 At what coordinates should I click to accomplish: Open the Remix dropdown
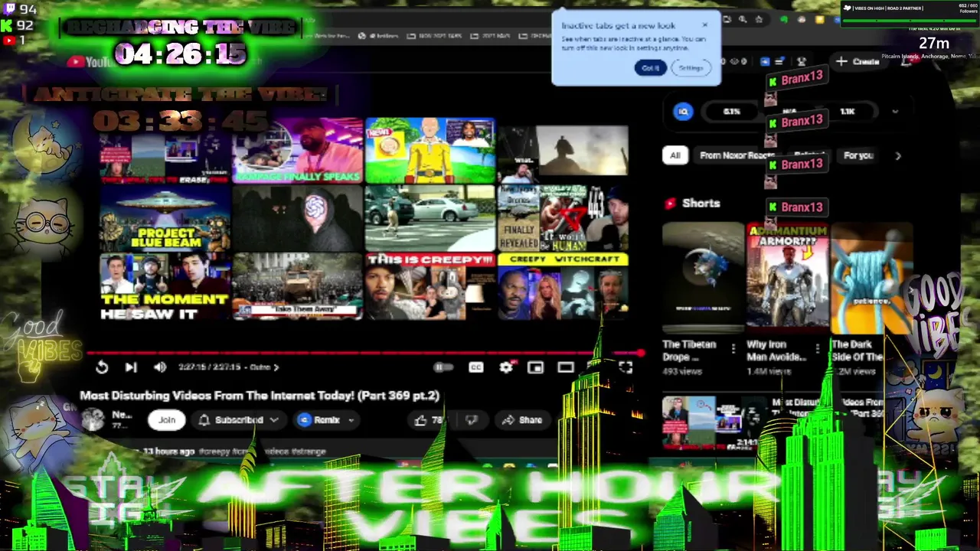point(326,420)
